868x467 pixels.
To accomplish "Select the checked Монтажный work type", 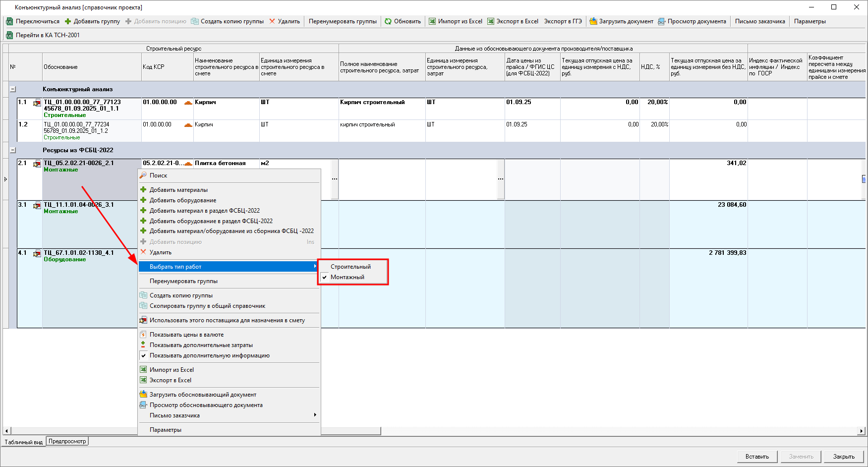I will (347, 277).
